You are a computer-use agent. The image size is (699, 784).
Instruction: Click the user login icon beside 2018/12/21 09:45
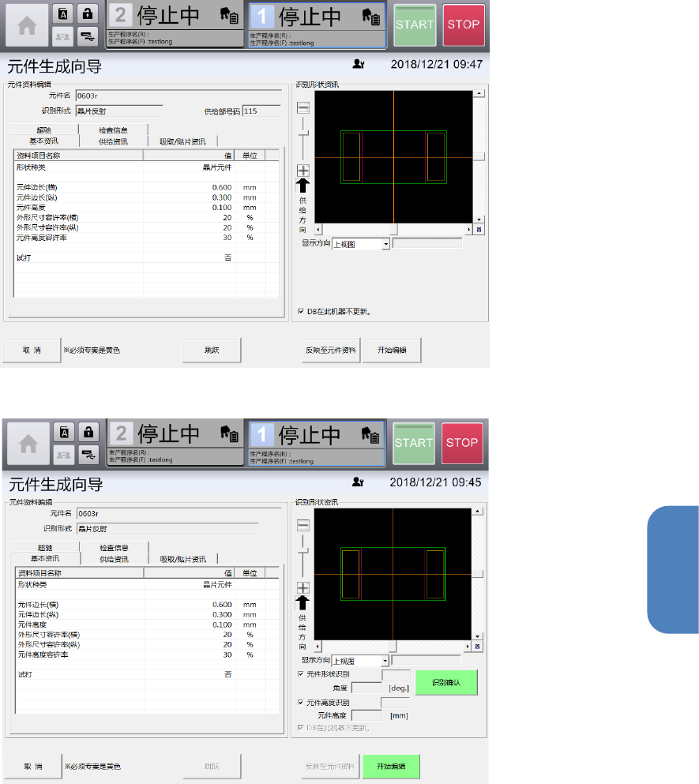pyautogui.click(x=358, y=482)
